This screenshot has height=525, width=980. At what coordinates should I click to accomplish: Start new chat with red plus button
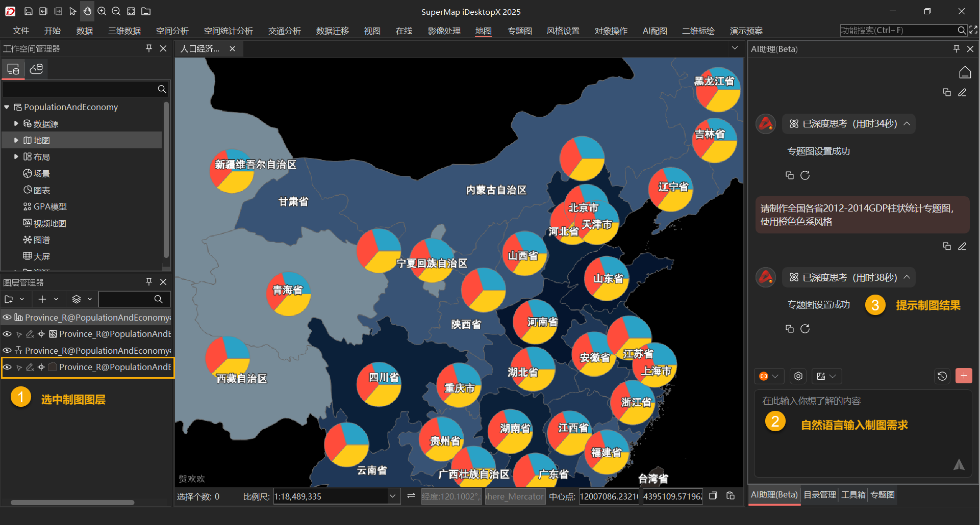pos(964,376)
